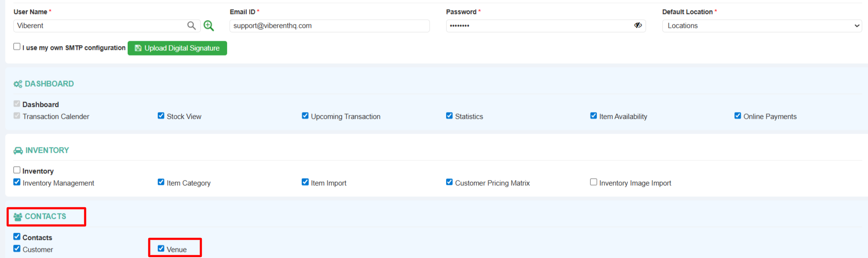This screenshot has height=258, width=868.
Task: Enable I use my own SMTP configuration
Action: (17, 46)
